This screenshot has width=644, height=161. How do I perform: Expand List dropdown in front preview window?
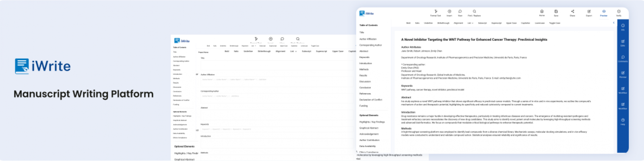tap(470, 23)
